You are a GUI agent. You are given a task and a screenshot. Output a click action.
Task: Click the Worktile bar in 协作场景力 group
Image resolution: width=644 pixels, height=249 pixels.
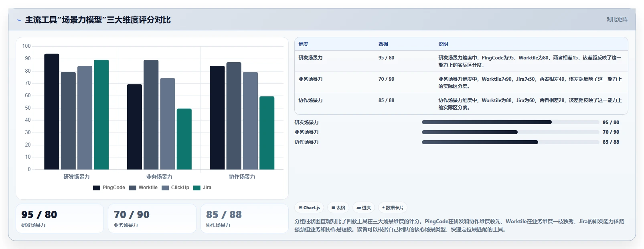[x=234, y=116]
